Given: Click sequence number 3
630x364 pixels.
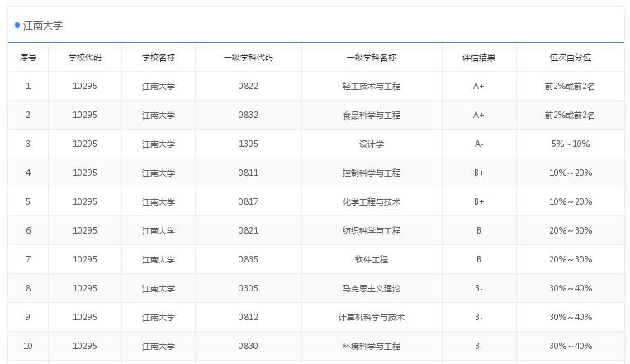Looking at the screenshot, I should click(x=28, y=144).
